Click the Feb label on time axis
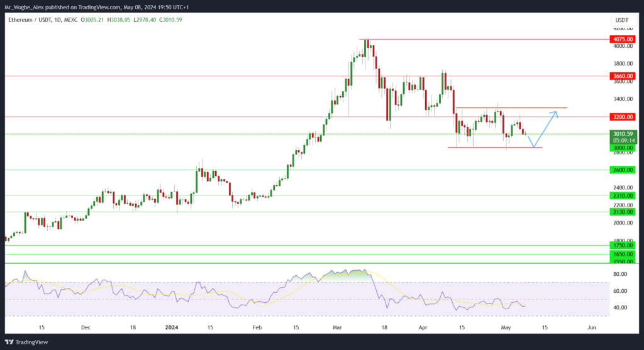 point(256,327)
